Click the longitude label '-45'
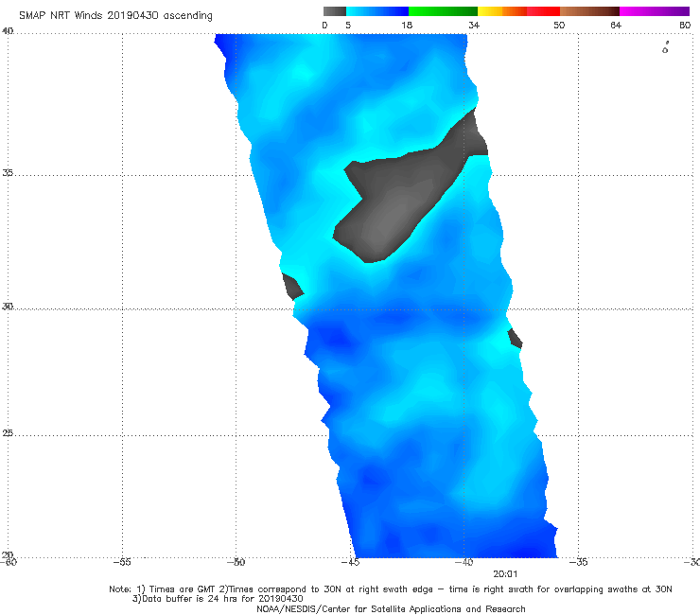 coord(350,562)
